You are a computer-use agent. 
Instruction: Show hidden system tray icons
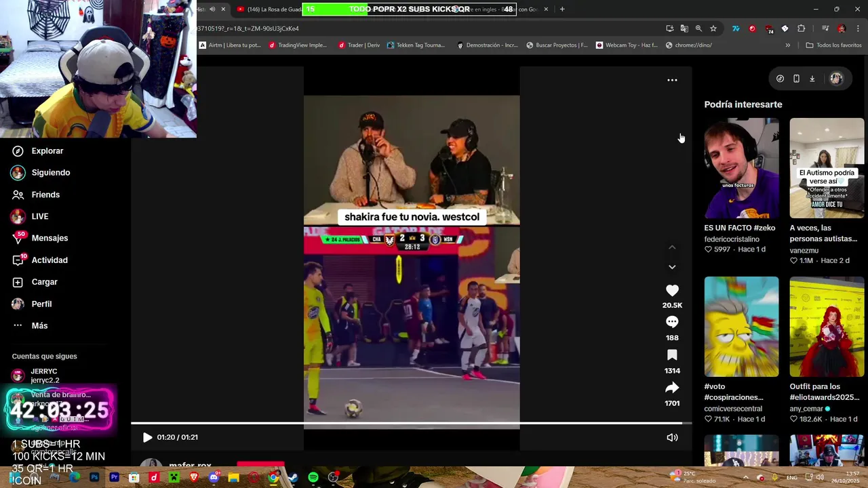[745, 478]
